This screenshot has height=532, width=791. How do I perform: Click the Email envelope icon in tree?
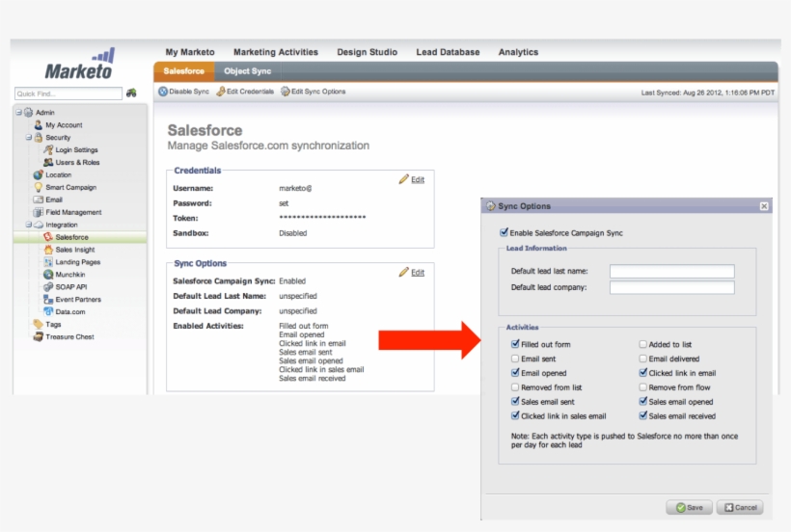[39, 199]
